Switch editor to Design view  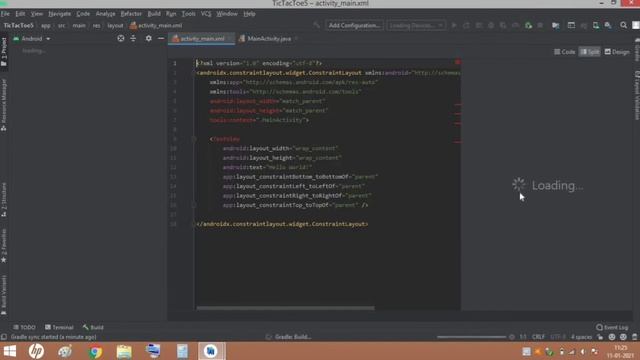(x=617, y=52)
